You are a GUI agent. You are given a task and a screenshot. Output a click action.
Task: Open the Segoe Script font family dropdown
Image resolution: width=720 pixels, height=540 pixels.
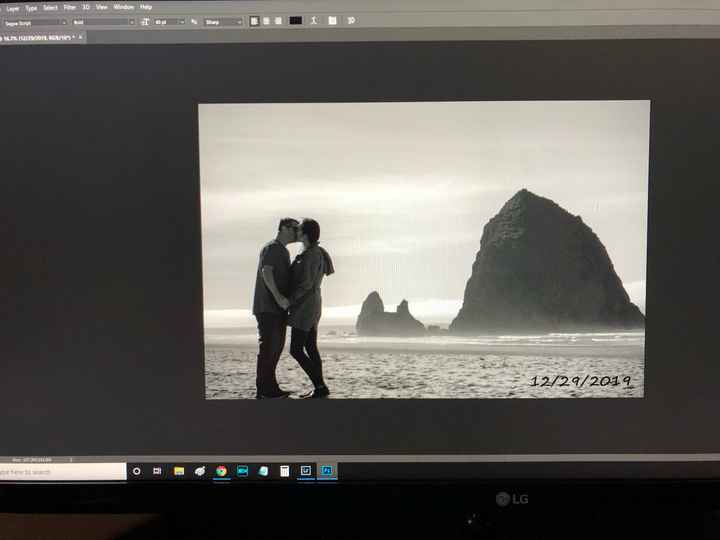tap(35, 22)
